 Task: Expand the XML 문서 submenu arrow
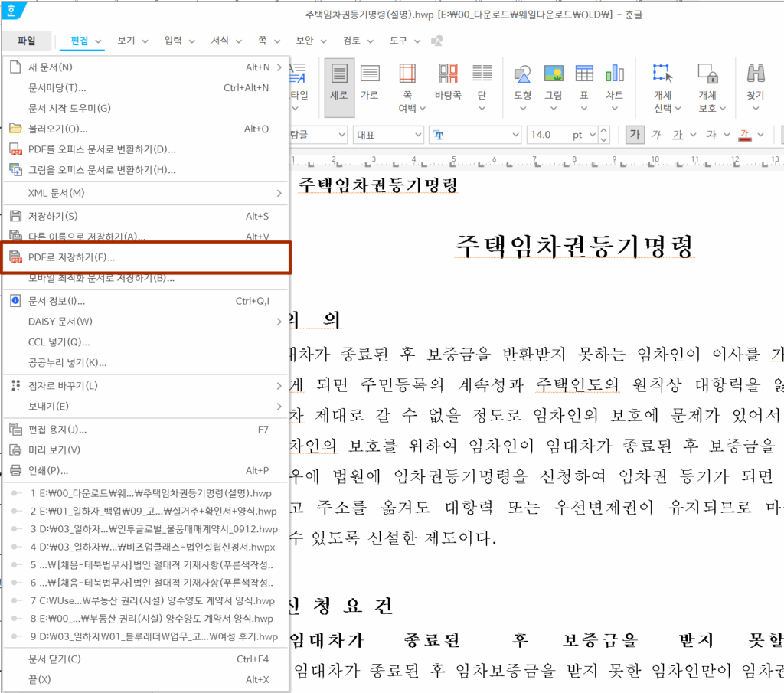coord(279,193)
